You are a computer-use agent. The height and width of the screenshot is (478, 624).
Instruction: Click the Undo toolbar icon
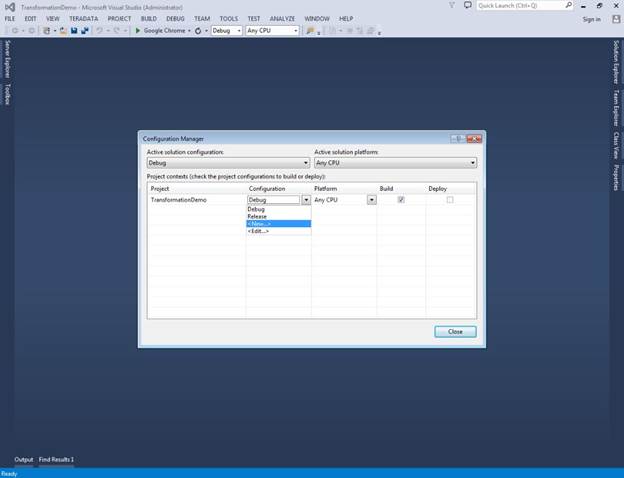pyautogui.click(x=100, y=31)
